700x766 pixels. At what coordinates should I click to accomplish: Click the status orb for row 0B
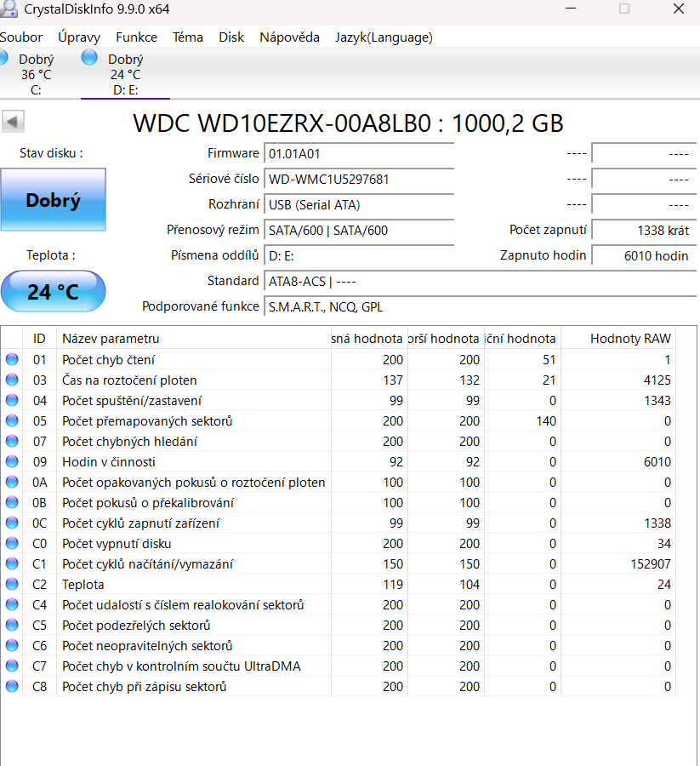pyautogui.click(x=12, y=502)
